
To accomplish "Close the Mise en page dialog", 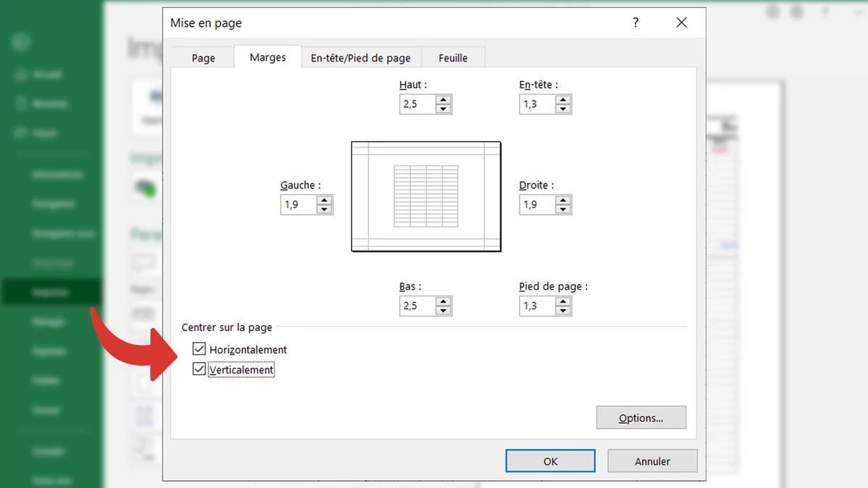I will click(x=681, y=23).
